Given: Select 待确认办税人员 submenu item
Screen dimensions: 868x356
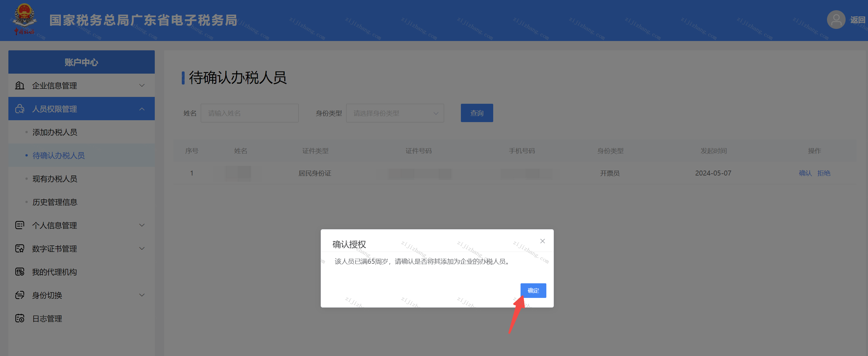Looking at the screenshot, I should (x=59, y=155).
